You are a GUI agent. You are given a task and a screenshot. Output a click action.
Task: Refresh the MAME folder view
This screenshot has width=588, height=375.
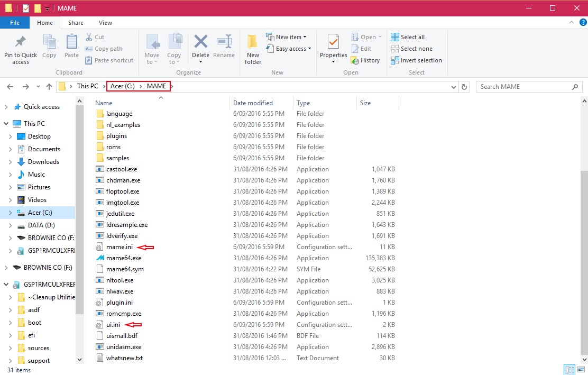464,87
